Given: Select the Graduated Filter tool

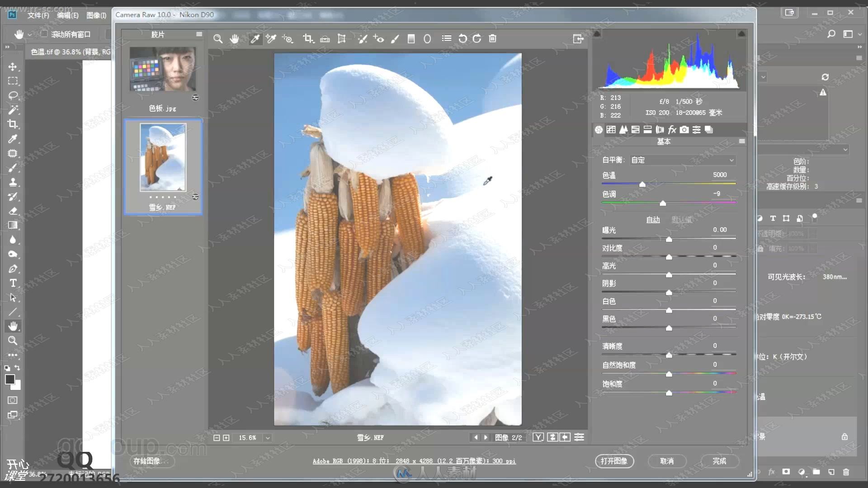Looking at the screenshot, I should (411, 39).
